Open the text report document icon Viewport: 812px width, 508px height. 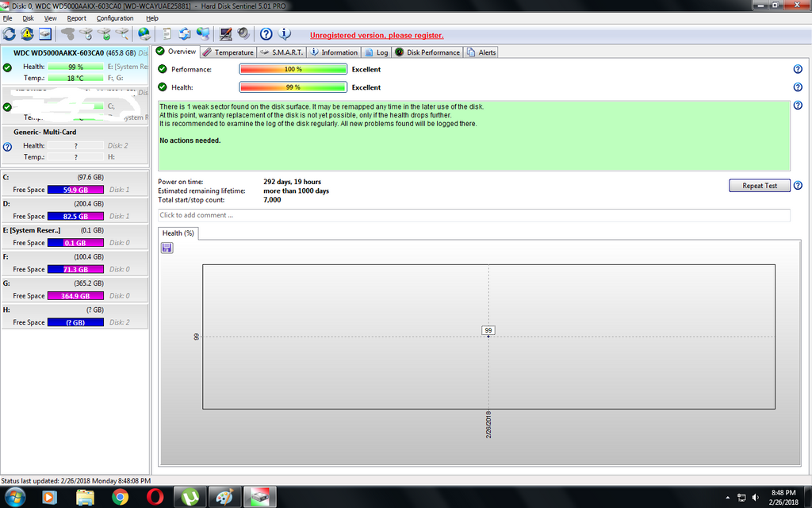(x=167, y=34)
